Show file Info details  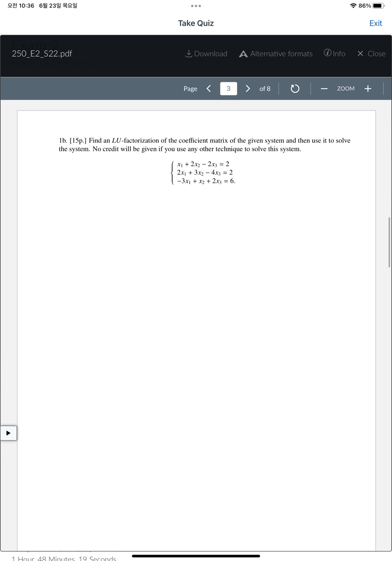point(335,53)
